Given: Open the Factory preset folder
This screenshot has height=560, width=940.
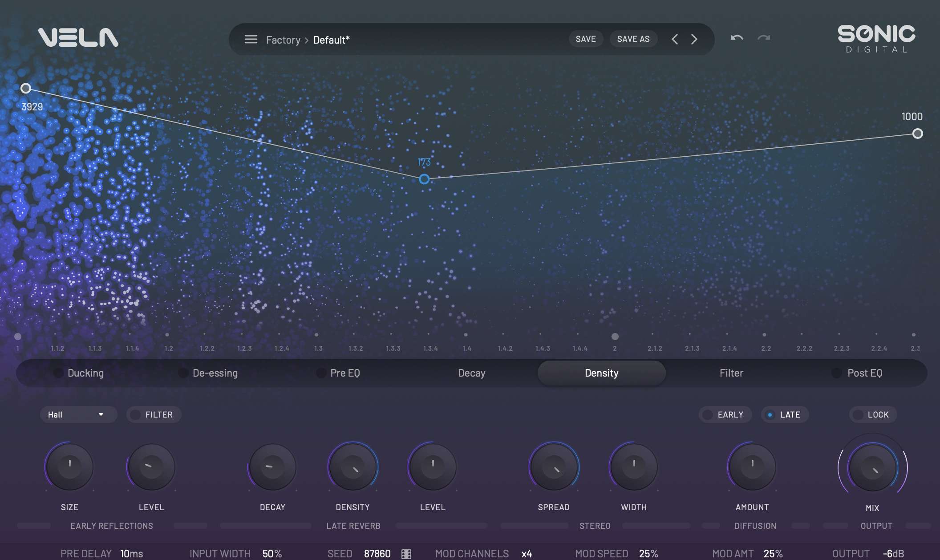Looking at the screenshot, I should point(283,40).
